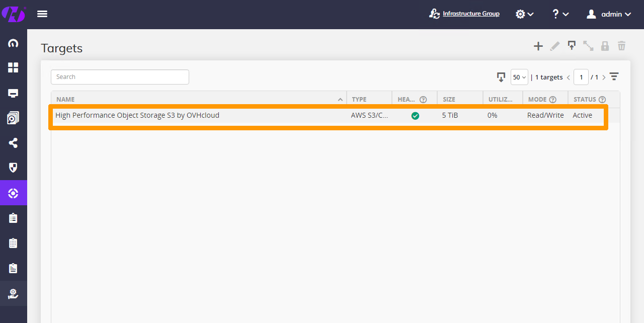
Task: Edit target using the pencil icon
Action: (554, 46)
